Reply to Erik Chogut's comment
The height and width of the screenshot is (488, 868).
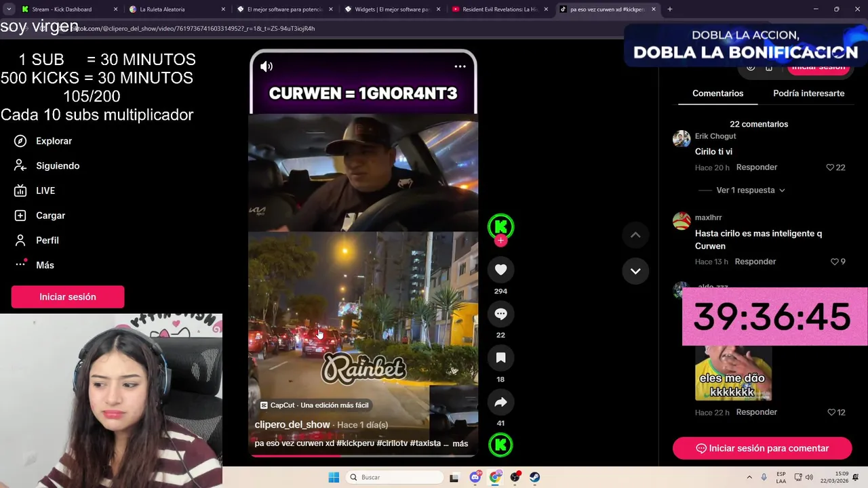coord(757,167)
